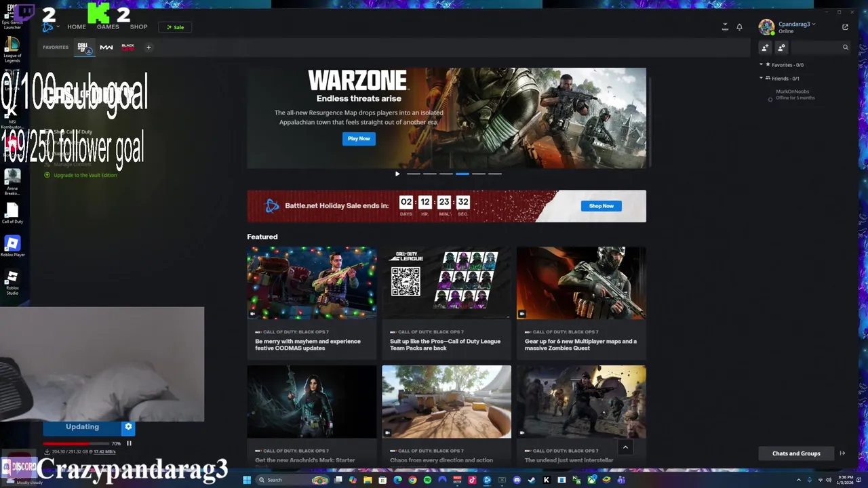Open League of Legends desktop shortcut
Screen dimensions: 868x488
pos(12,50)
